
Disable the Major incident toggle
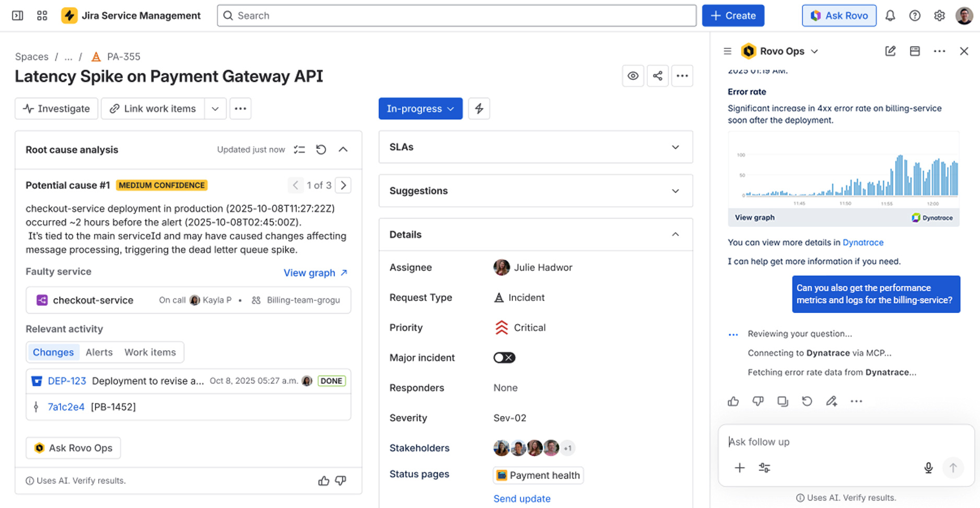pos(504,357)
